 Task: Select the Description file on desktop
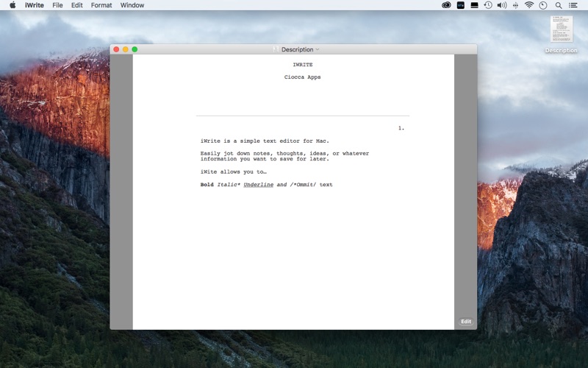(x=561, y=31)
